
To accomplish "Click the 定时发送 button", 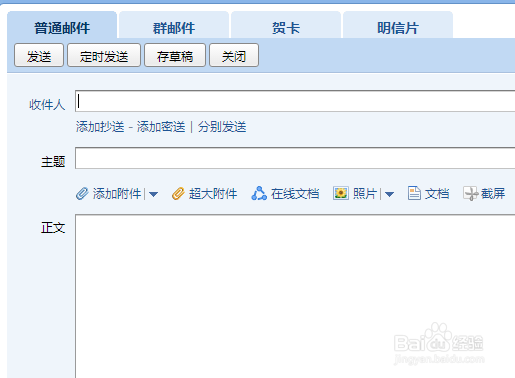I will (104, 55).
